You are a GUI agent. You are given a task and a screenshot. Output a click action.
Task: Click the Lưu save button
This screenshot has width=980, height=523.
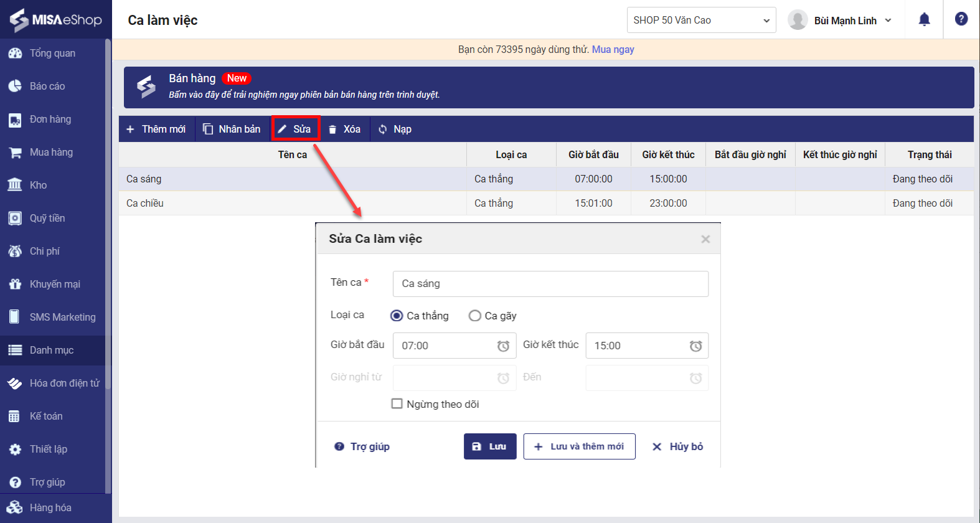coord(489,446)
